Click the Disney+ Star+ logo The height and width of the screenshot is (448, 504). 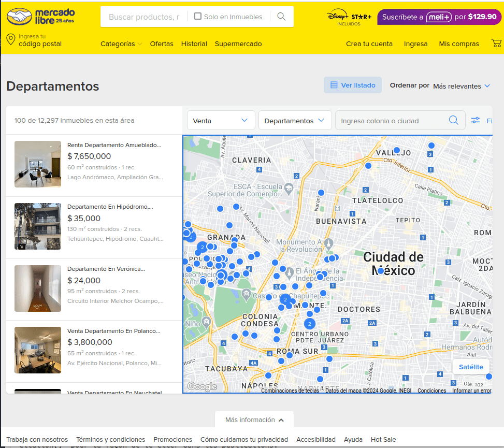pyautogui.click(x=349, y=18)
